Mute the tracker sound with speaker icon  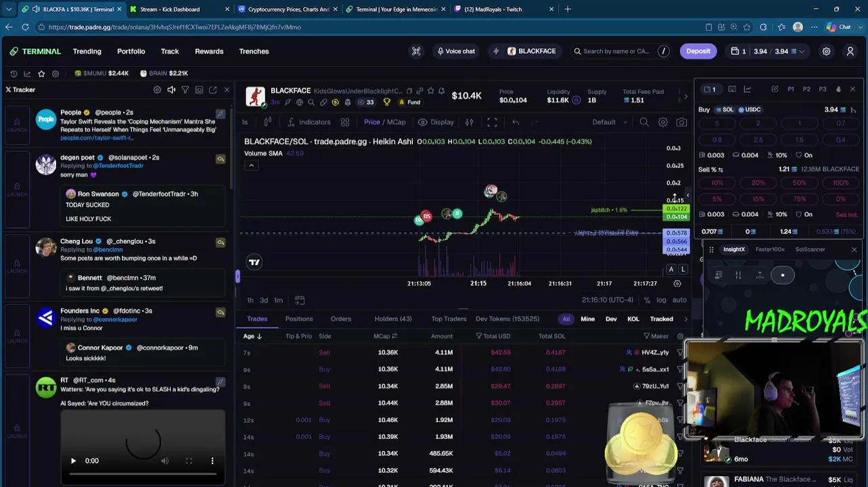[171, 90]
